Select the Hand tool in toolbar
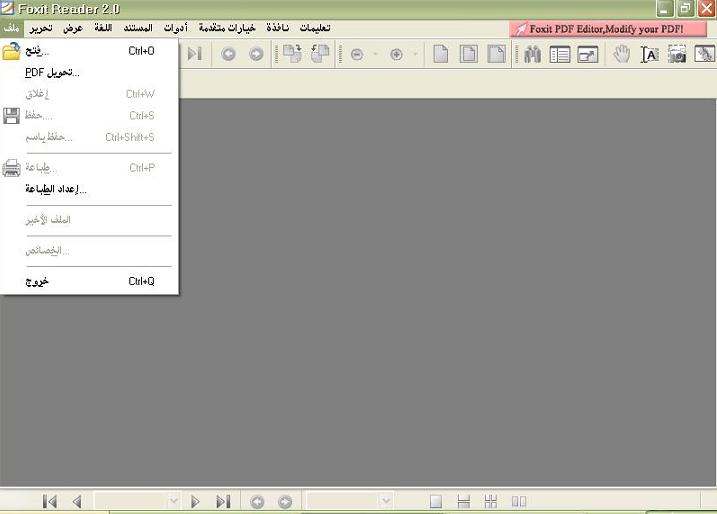717x514 pixels. pos(621,54)
